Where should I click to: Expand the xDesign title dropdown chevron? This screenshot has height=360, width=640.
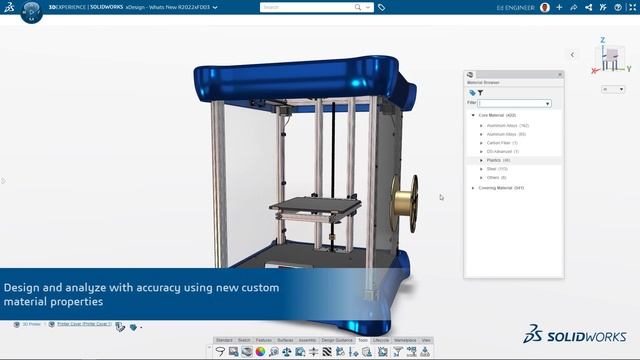215,7
